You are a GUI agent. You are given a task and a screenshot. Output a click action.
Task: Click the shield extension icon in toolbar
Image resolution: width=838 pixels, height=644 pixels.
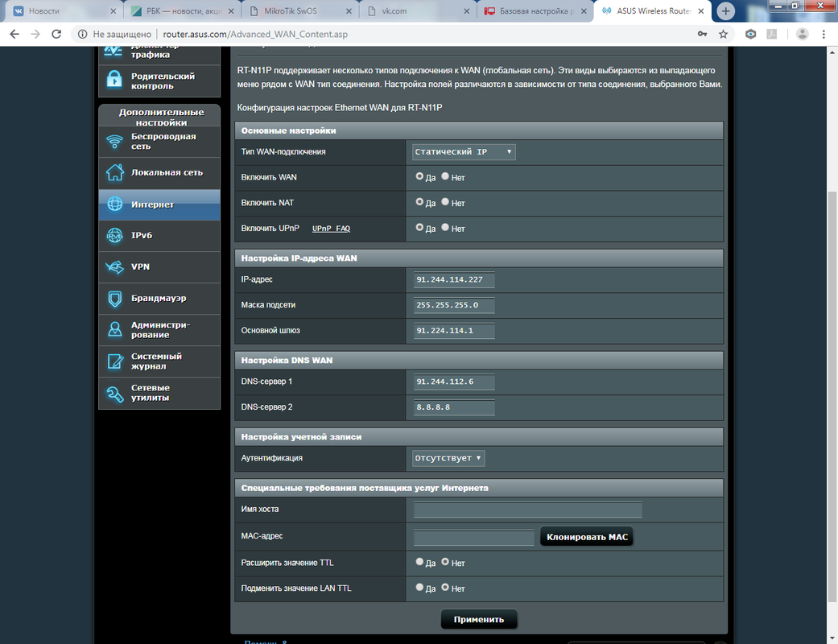(750, 34)
